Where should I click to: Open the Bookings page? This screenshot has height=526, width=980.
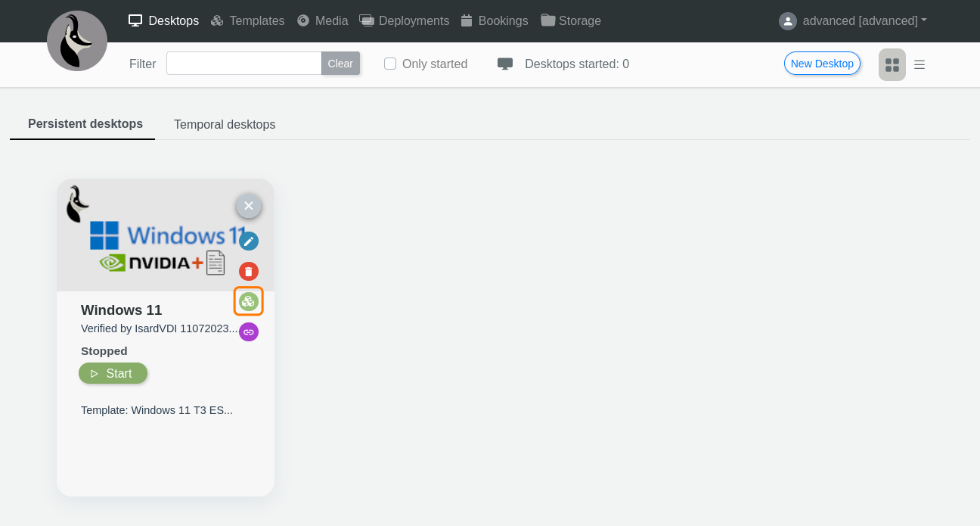[495, 21]
